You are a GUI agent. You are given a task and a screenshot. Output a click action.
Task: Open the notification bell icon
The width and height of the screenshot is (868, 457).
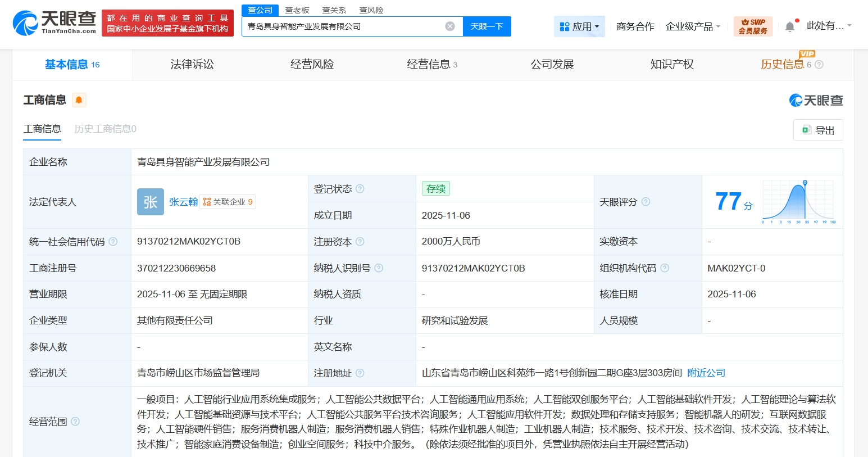[x=789, y=25]
